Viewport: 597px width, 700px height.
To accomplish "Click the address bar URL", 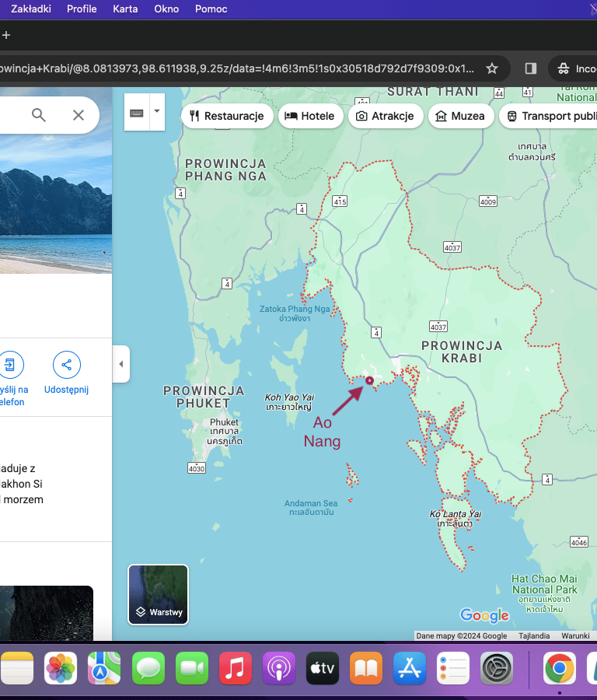I will click(236, 68).
